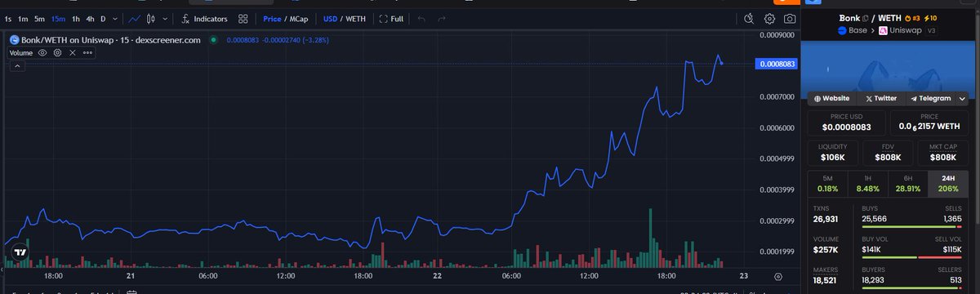This screenshot has width=980, height=294.
Task: Click the BUYERS / SELLERS ratio bar
Action: [x=912, y=287]
